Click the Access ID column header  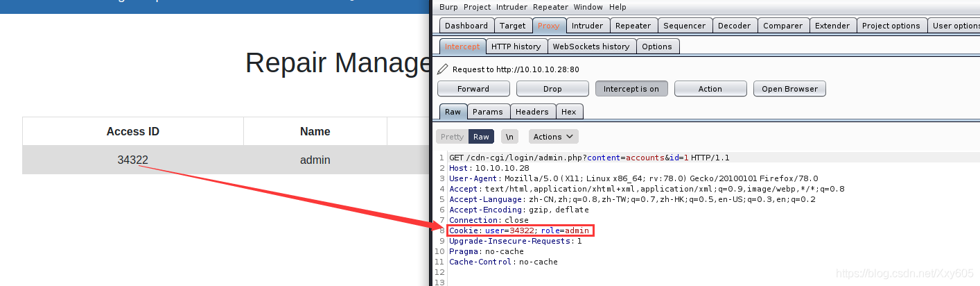(x=133, y=131)
